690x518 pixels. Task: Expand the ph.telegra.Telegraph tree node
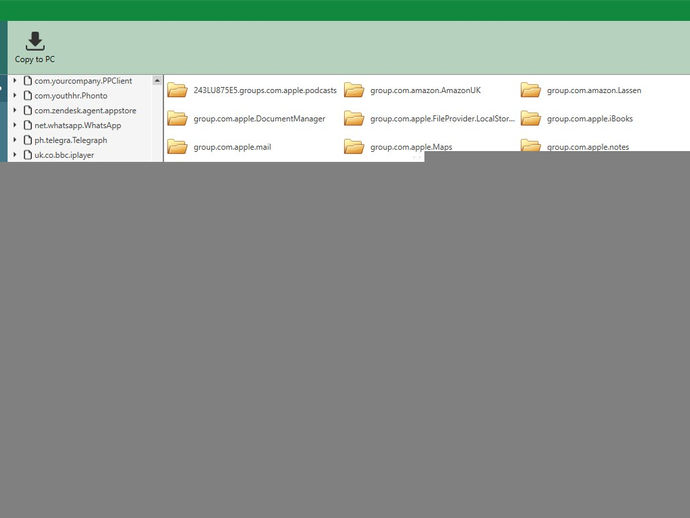[15, 140]
